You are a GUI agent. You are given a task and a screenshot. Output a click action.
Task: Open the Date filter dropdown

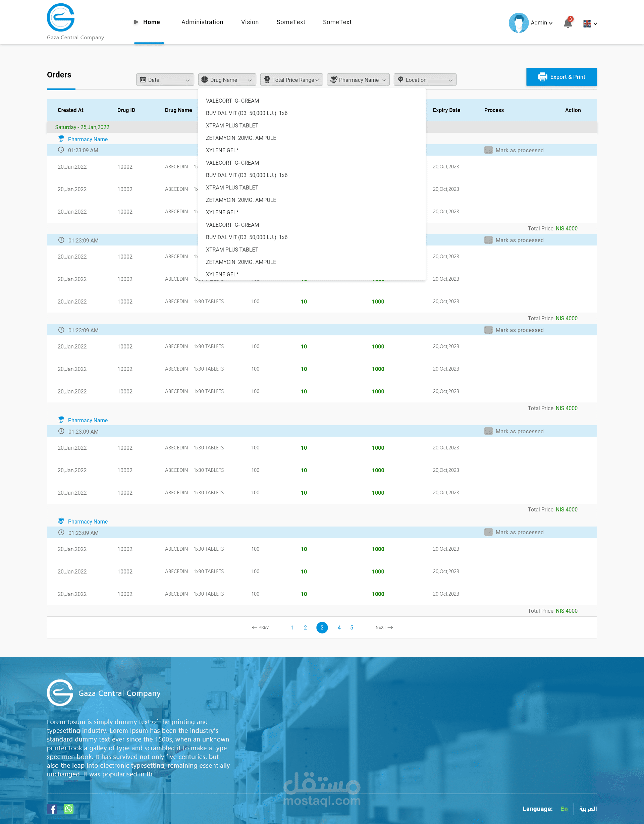165,79
